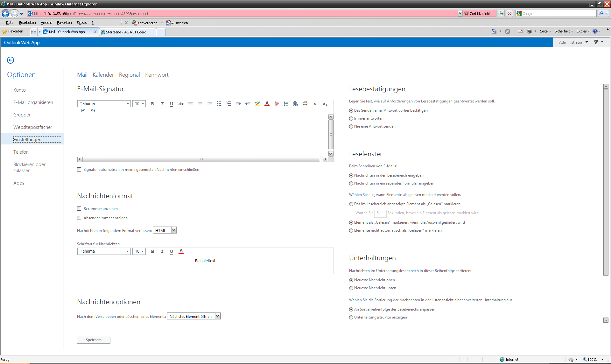Click the center align icon in the signature toolbar

200,104
